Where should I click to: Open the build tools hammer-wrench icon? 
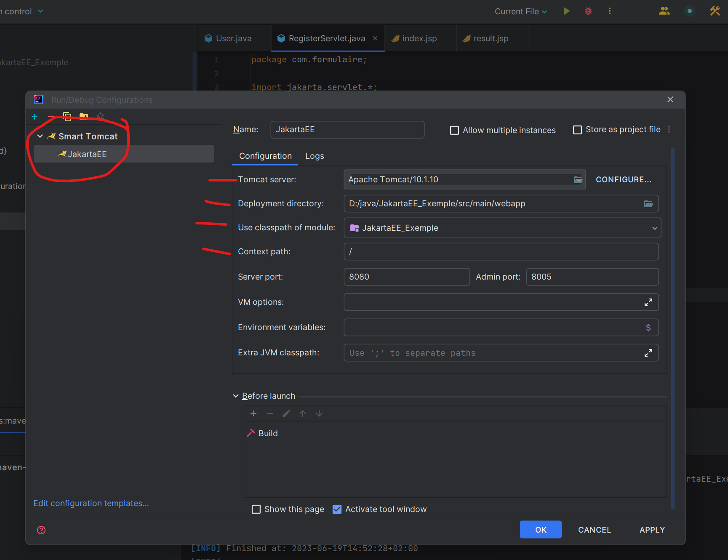715,11
